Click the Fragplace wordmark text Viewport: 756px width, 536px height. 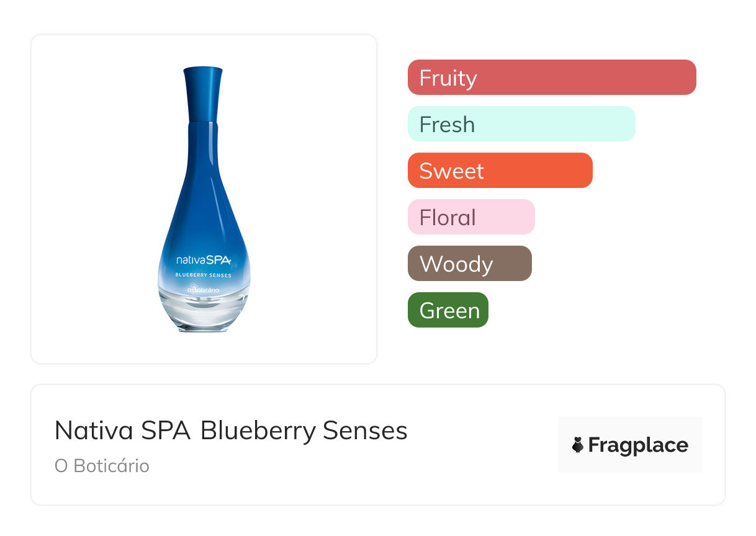coord(638,445)
